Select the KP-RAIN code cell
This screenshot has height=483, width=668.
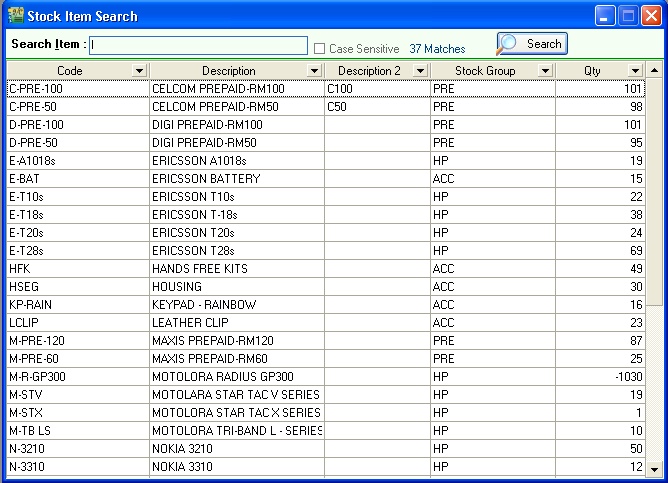[x=78, y=305]
